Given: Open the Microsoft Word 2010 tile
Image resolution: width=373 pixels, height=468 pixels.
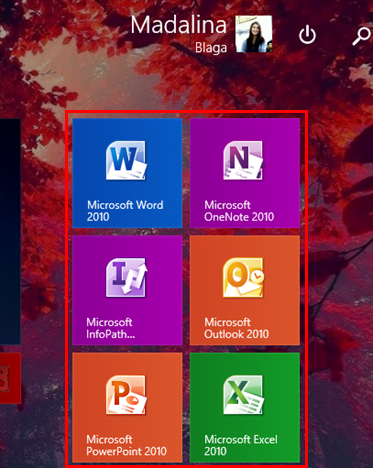Looking at the screenshot, I should point(127,173).
